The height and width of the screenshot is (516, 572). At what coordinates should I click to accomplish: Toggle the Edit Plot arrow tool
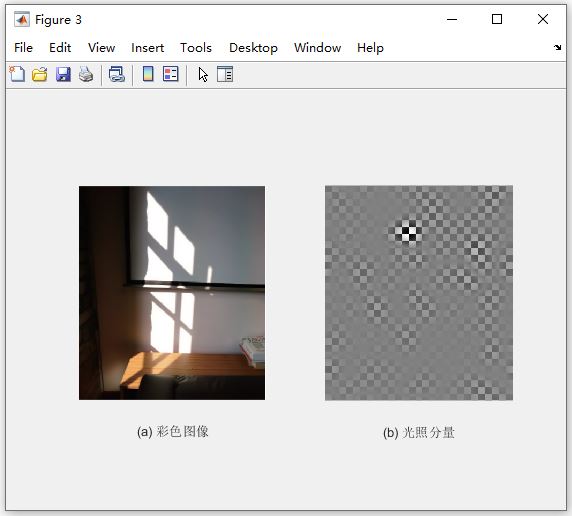coord(203,75)
